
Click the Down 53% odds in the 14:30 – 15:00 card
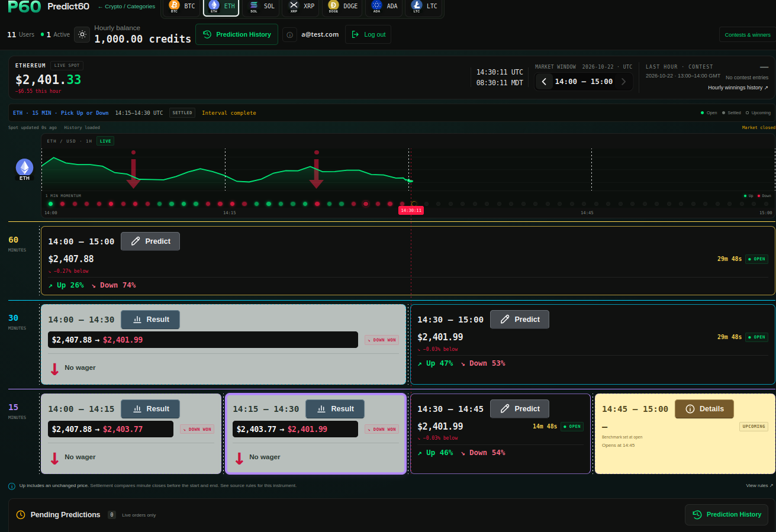[482, 363]
